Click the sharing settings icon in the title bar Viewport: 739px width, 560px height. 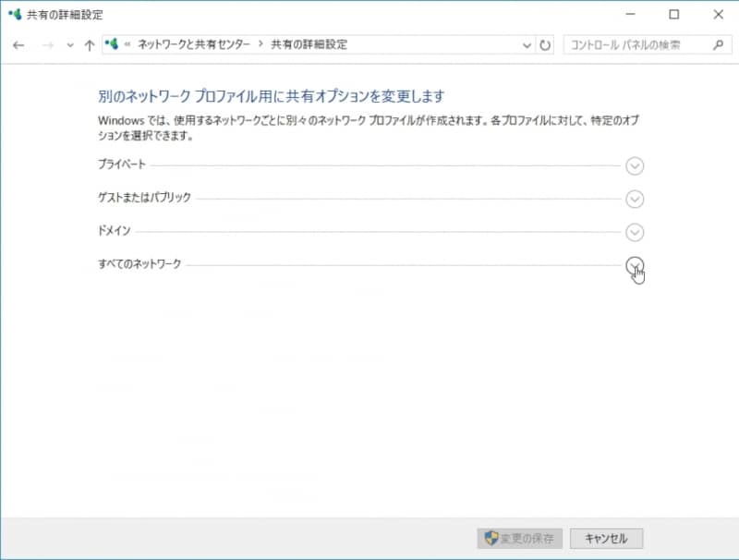pyautogui.click(x=13, y=15)
